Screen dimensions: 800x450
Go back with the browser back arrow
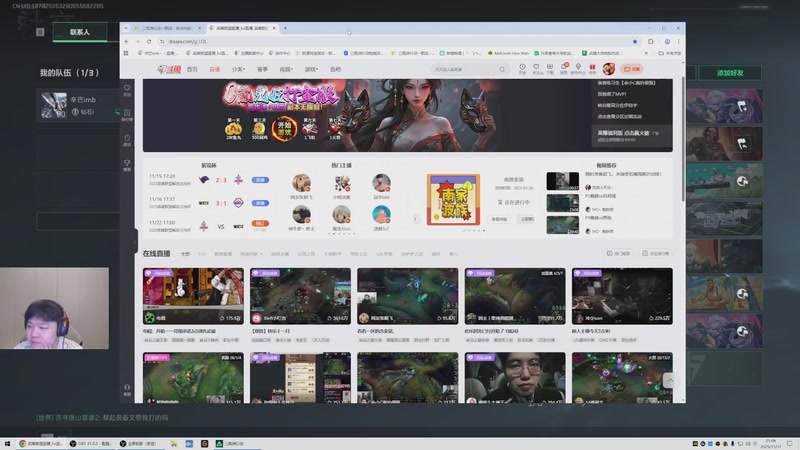coord(127,41)
